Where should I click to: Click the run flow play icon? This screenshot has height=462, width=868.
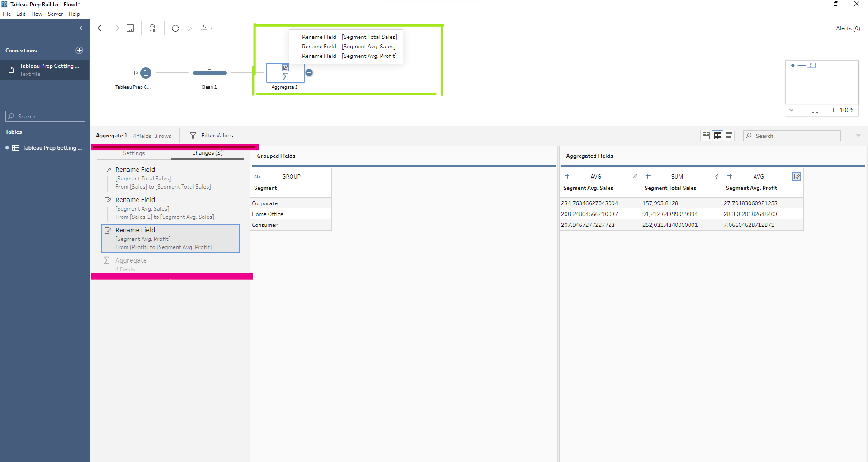[190, 28]
